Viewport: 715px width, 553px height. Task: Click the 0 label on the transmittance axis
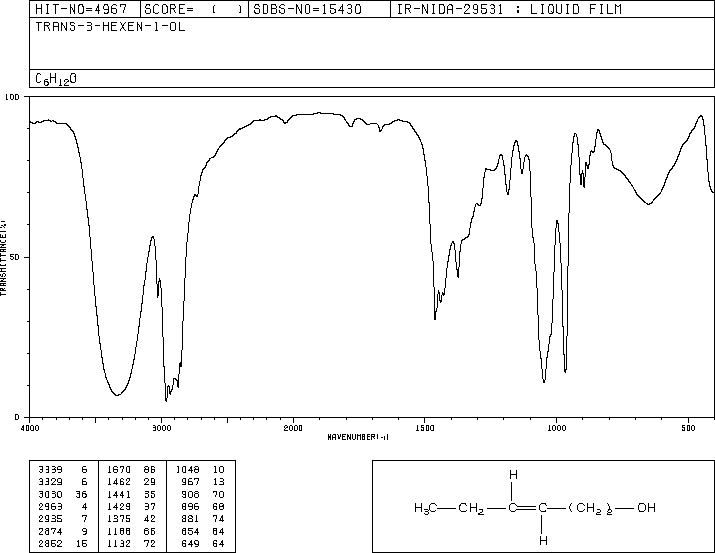point(17,417)
